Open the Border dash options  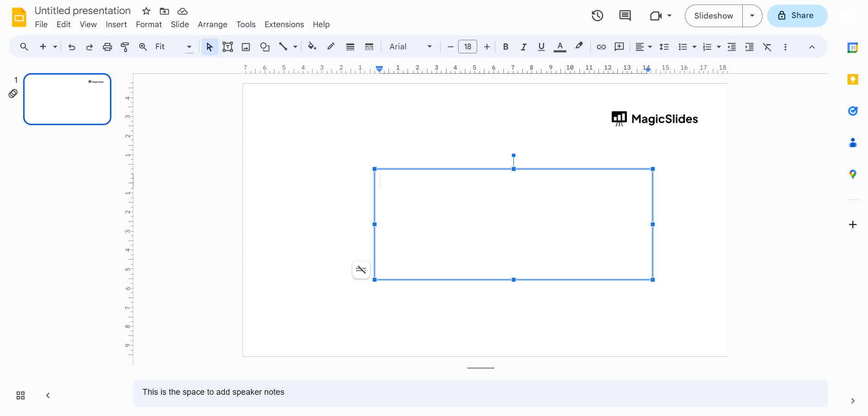[369, 47]
